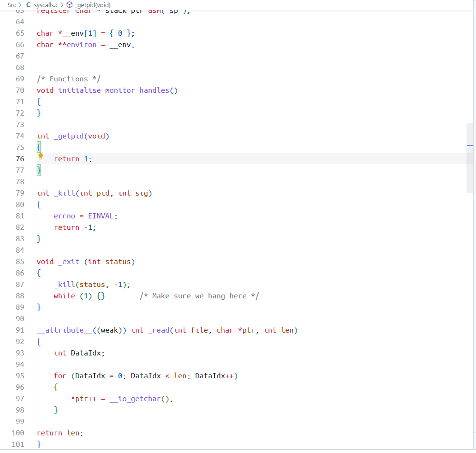Collapse the _exit function fold at line 85
The width and height of the screenshot is (476, 453).
click(31, 262)
